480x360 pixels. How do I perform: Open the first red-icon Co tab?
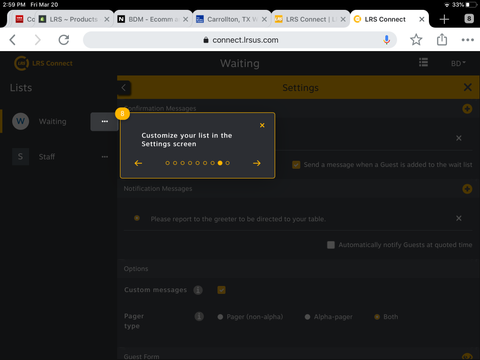coord(25,19)
